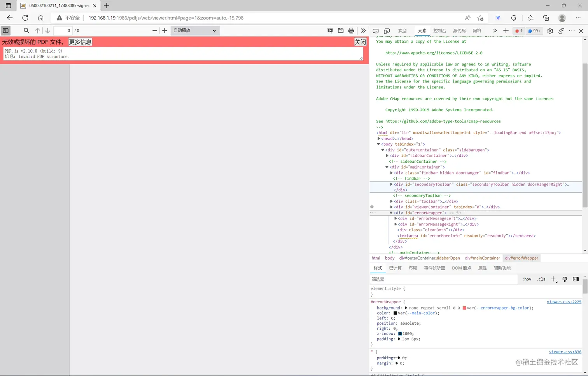This screenshot has height=376, width=588.
Task: Add new style rule plus icon
Action: coord(553,279)
